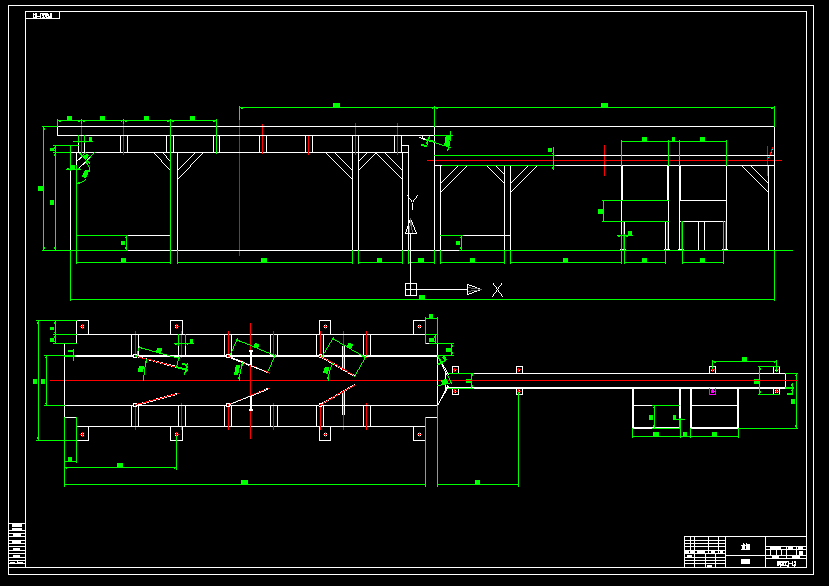Viewport: 829px width, 586px height.
Task: Click the UCS origin square marker
Action: pos(411,289)
